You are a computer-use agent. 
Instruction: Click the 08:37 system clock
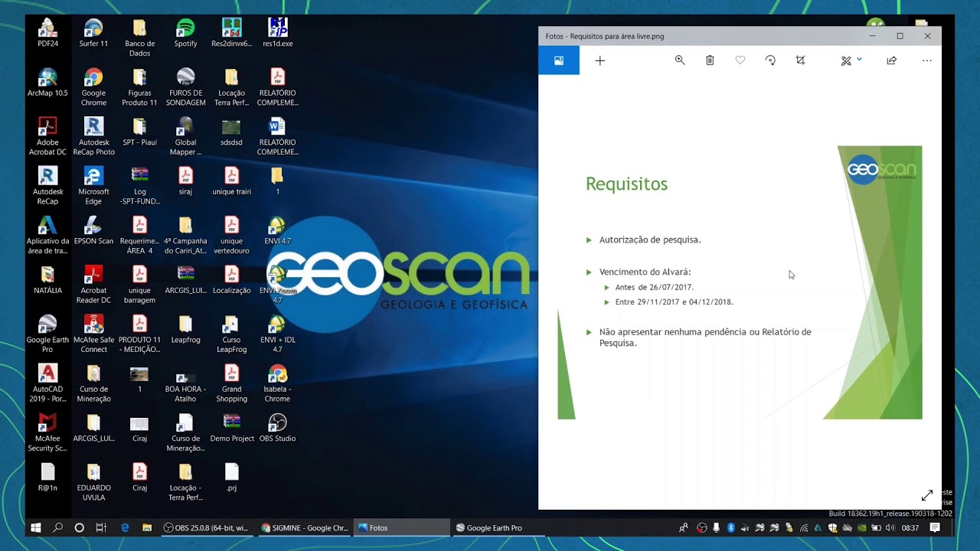click(x=910, y=528)
